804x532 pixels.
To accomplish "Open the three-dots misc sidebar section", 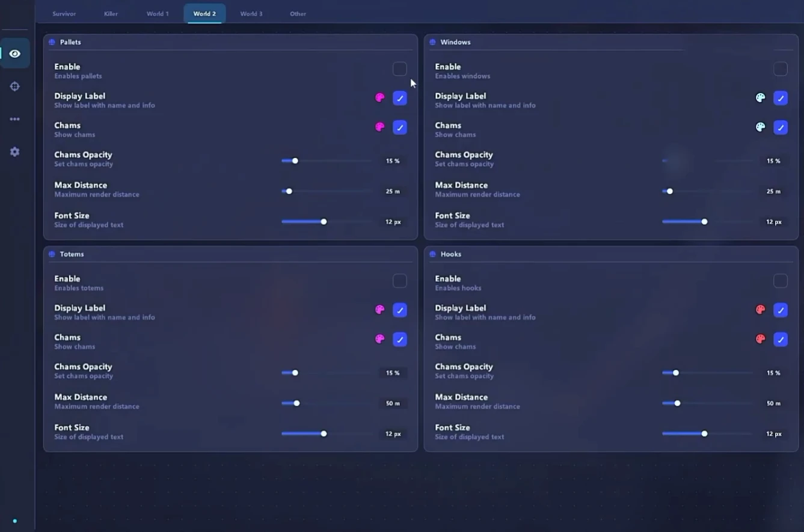I will point(15,119).
